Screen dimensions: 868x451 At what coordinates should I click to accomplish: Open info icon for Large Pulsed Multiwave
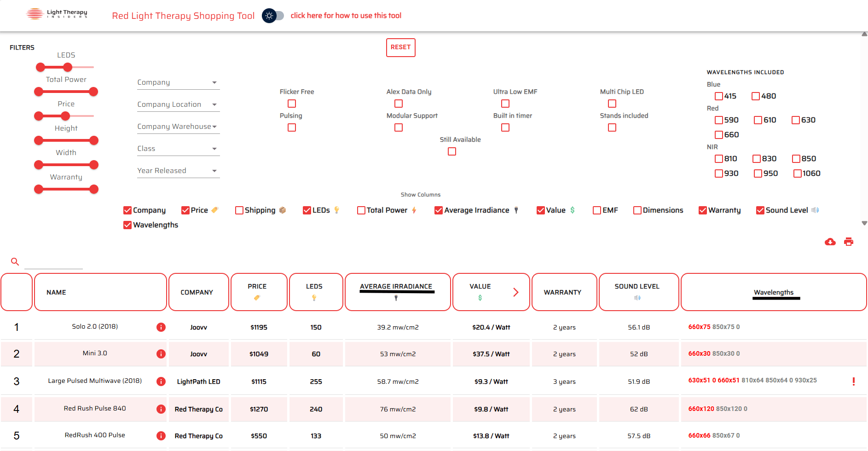click(161, 382)
